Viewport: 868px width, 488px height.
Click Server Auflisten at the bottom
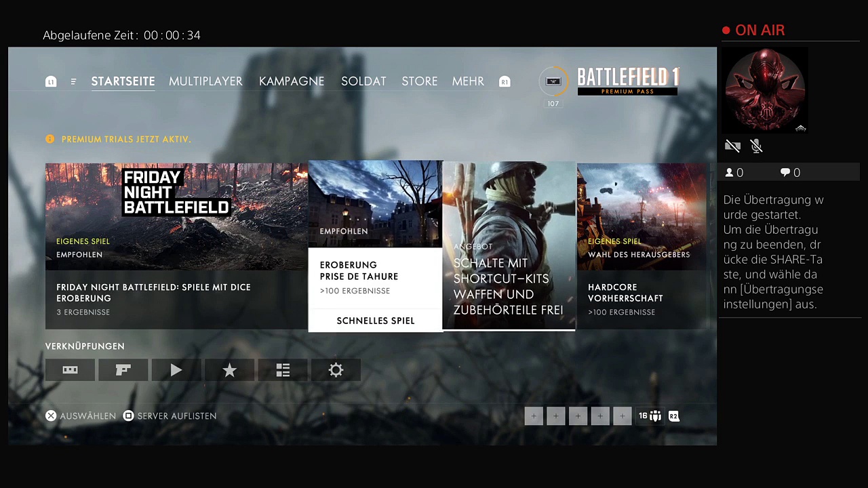176,416
